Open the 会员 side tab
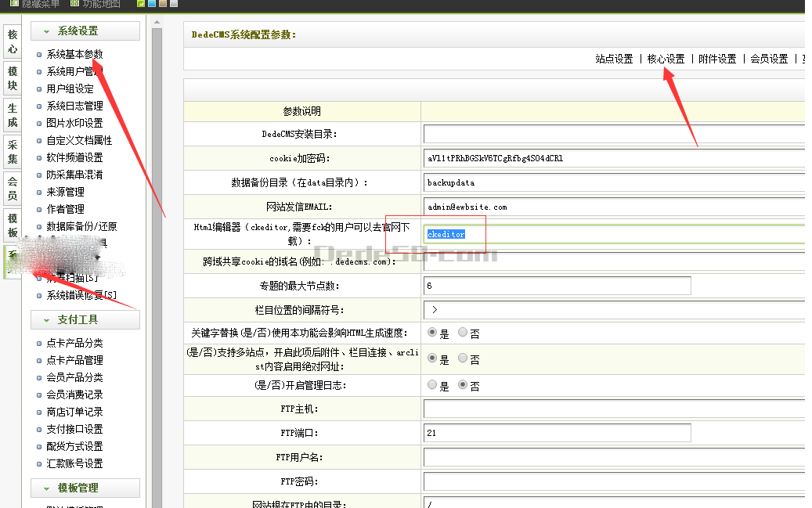Screen dimensions: 812x508 coord(13,189)
